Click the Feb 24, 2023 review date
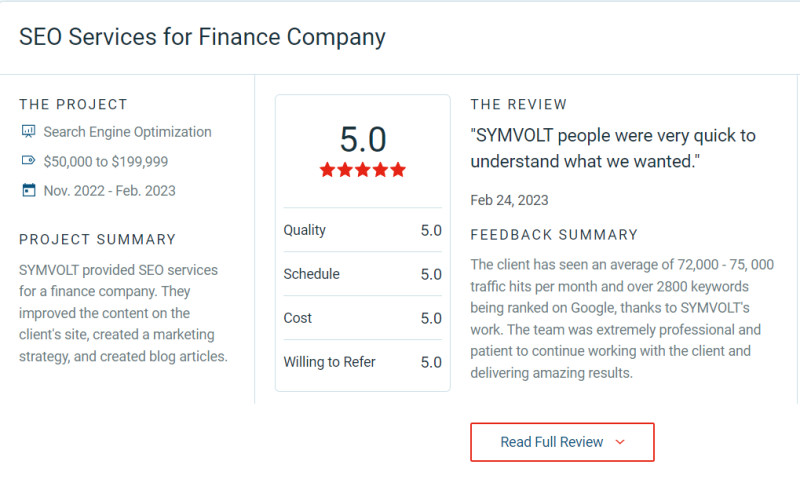This screenshot has width=800, height=480. tap(509, 200)
